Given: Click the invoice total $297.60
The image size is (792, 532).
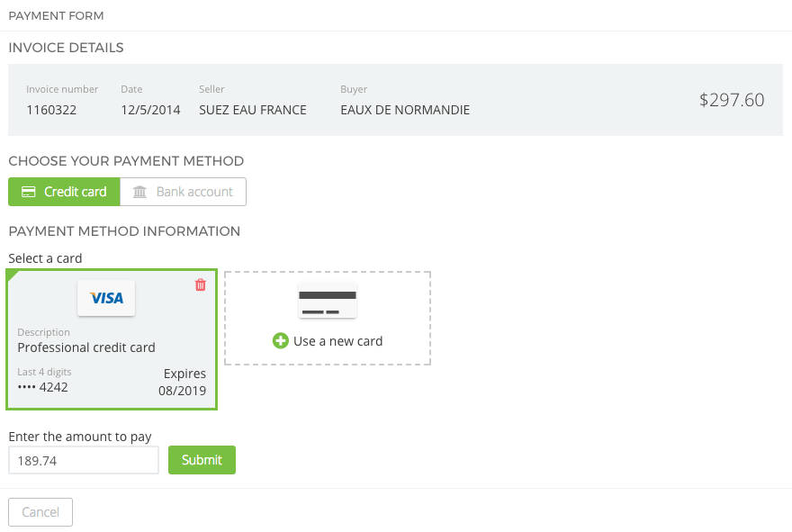Looking at the screenshot, I should [x=732, y=100].
